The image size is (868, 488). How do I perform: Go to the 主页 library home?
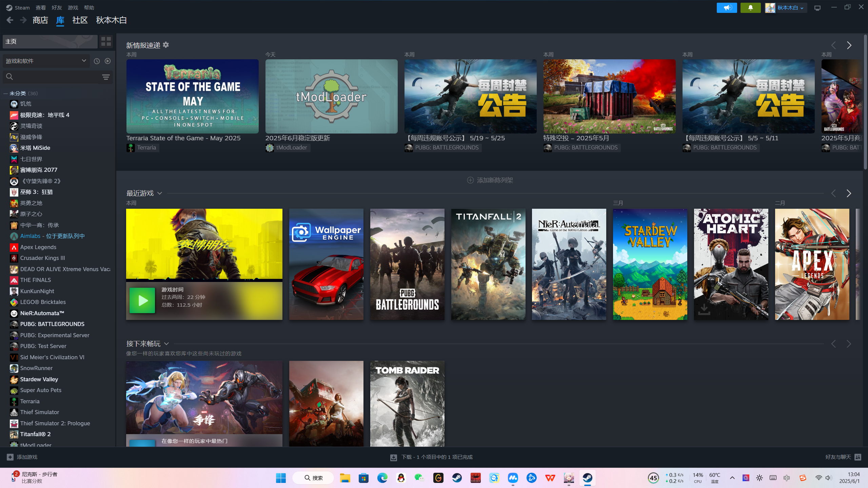(50, 41)
